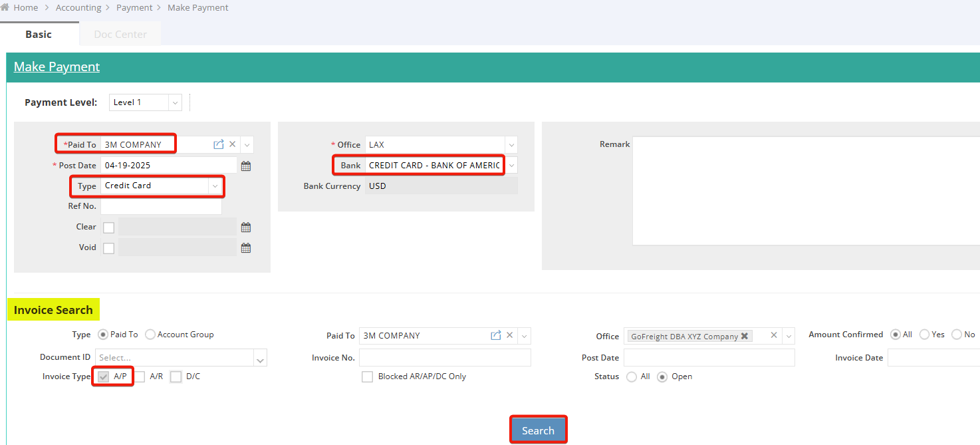Open 3M COMPANY details from top Paid To field
The height and width of the screenshot is (445, 980).
pos(218,144)
